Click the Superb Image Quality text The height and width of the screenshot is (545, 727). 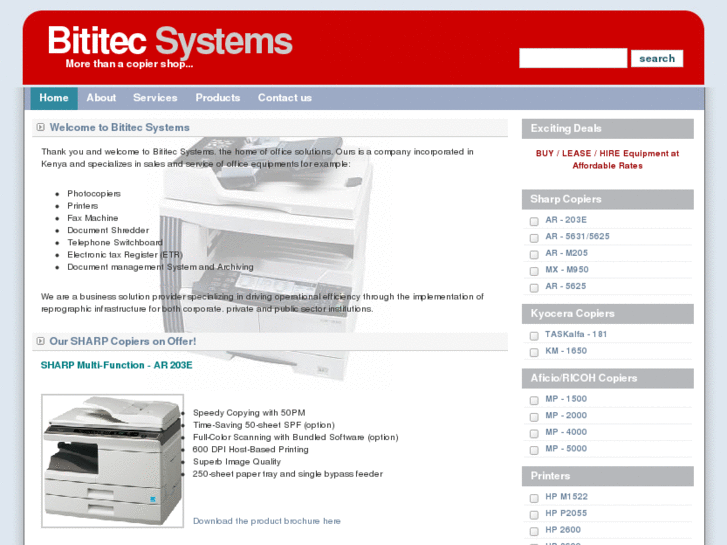click(237, 462)
